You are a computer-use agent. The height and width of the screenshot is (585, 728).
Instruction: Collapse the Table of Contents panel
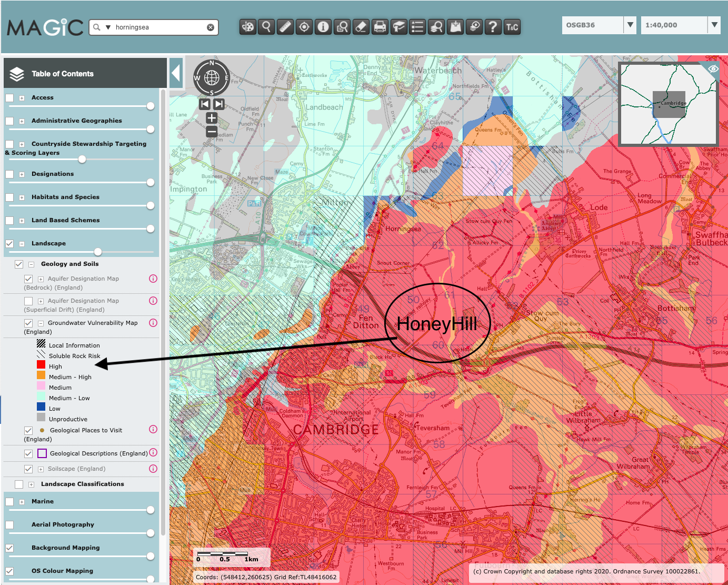pyautogui.click(x=176, y=73)
